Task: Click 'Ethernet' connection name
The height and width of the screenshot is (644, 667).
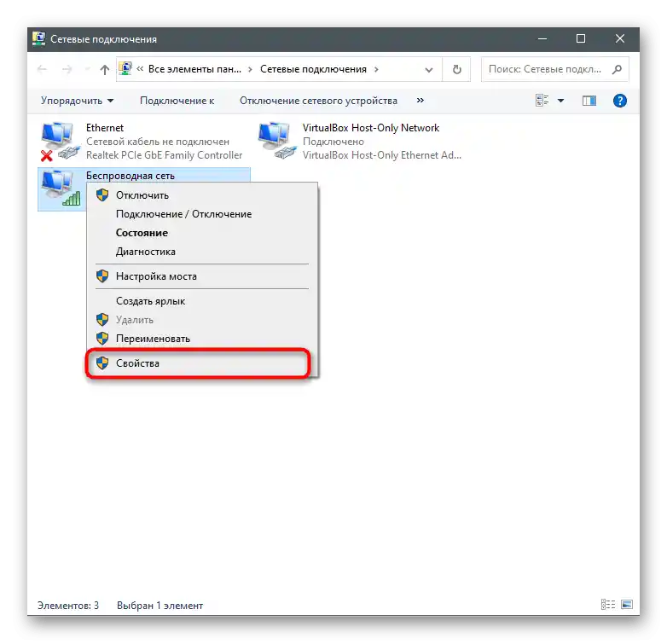Action: (x=105, y=128)
